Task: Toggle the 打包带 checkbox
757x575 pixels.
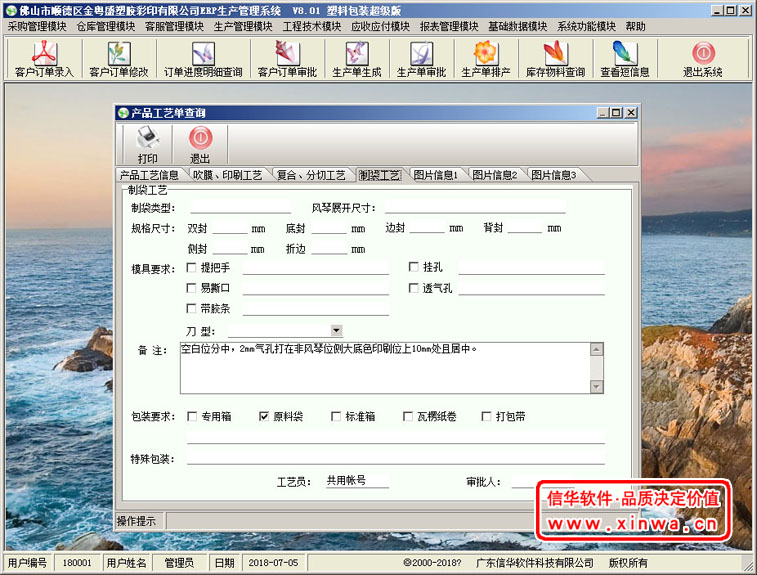Action: point(487,416)
